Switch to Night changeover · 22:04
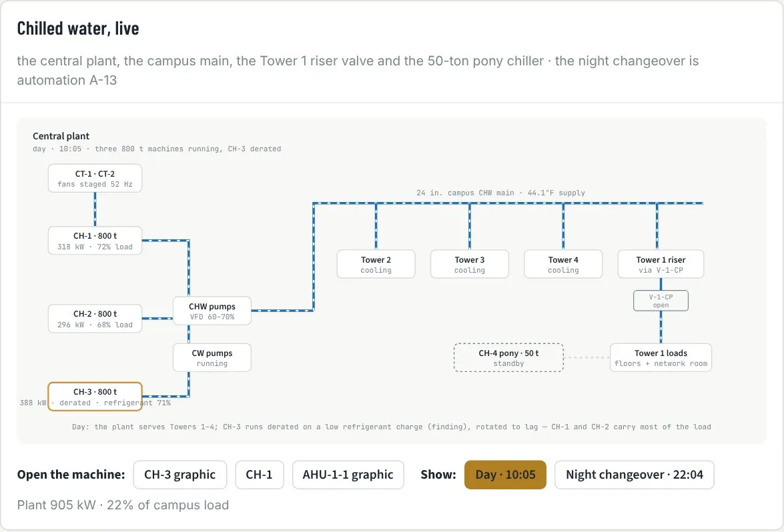784x532 pixels. [x=634, y=475]
